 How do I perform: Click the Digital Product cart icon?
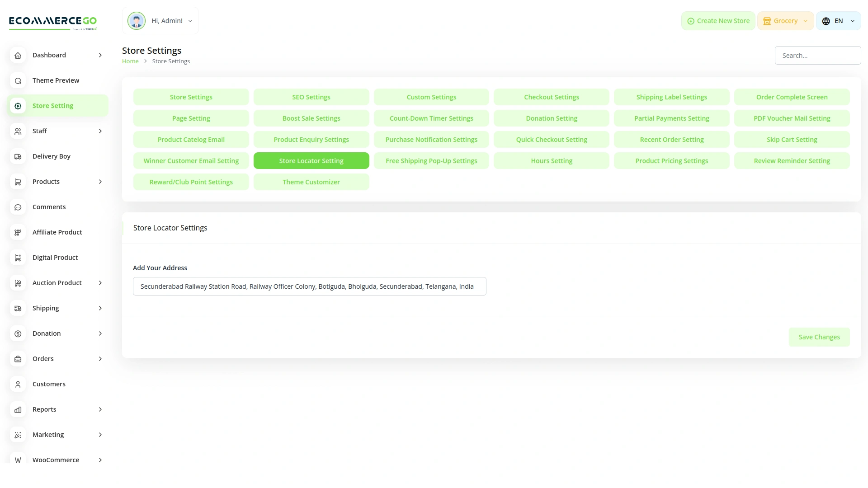18,258
